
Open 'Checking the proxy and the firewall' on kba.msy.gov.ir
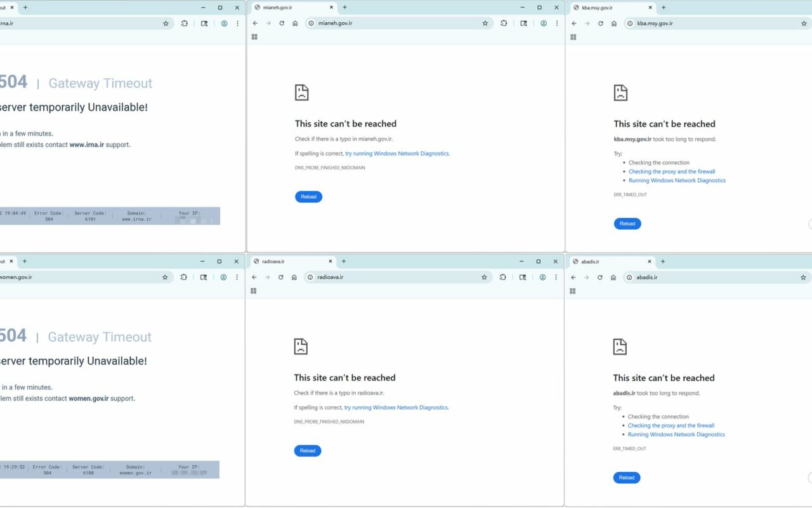pyautogui.click(x=672, y=171)
